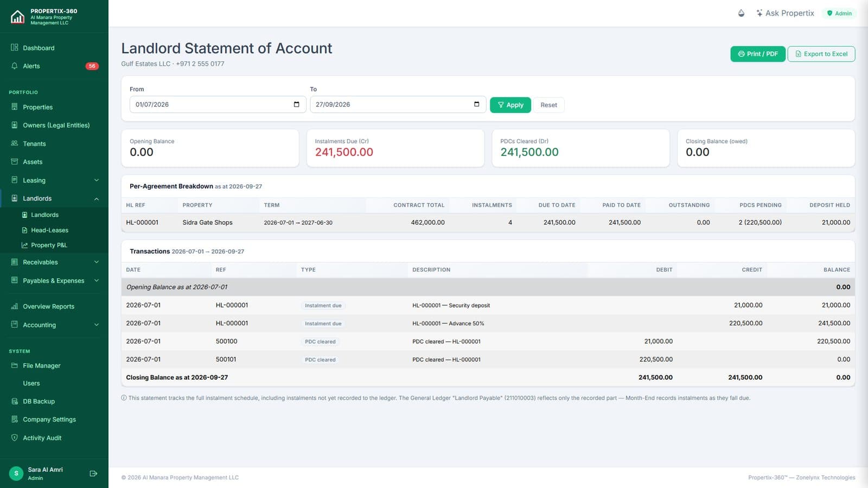Click the Assets icon in sidebar
The width and height of the screenshot is (868, 488).
coord(15,162)
